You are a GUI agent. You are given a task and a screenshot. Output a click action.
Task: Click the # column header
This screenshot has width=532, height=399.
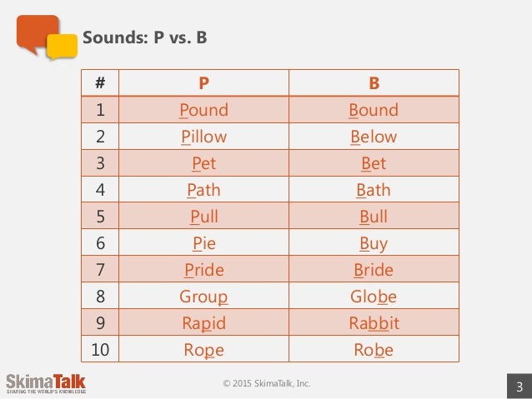99,83
